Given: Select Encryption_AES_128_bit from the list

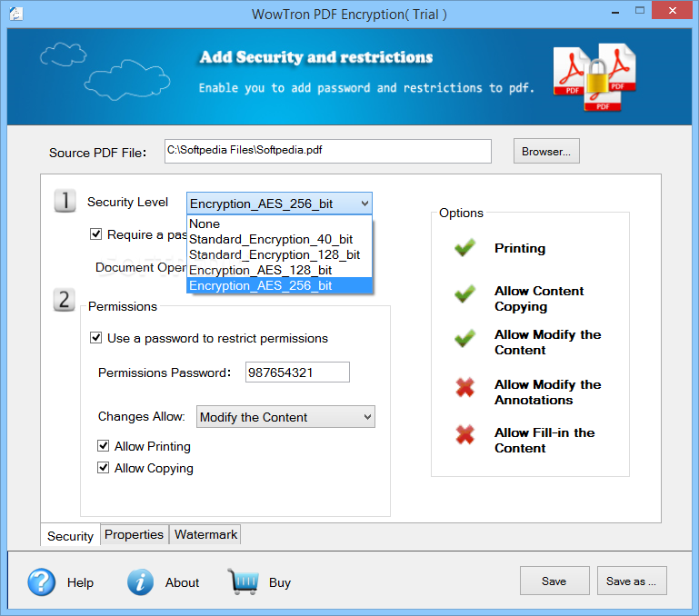Looking at the screenshot, I should coord(260,270).
